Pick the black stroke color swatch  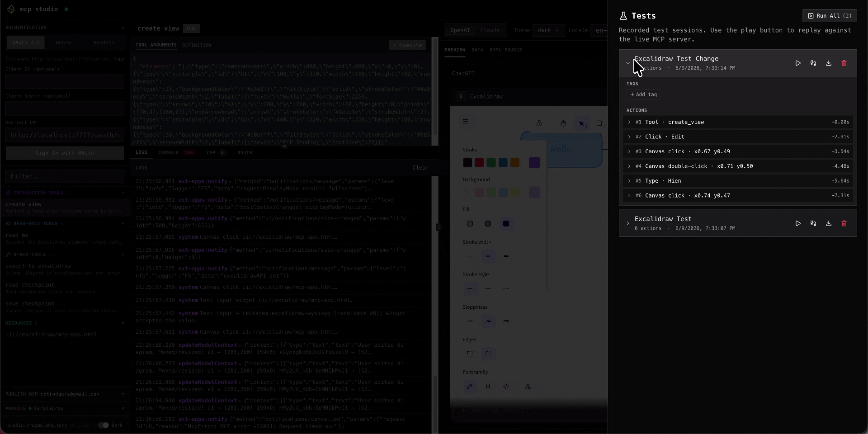click(x=467, y=163)
